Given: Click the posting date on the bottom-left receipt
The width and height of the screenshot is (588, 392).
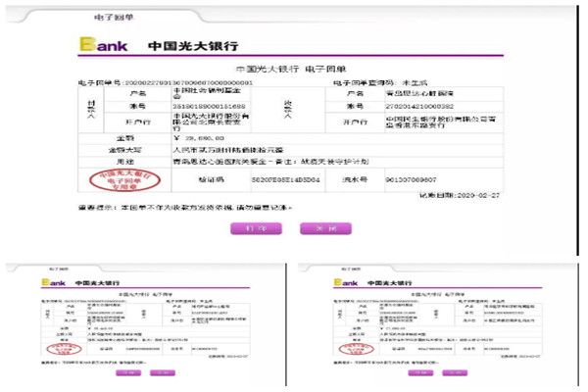Looking at the screenshot, I should point(228,356).
